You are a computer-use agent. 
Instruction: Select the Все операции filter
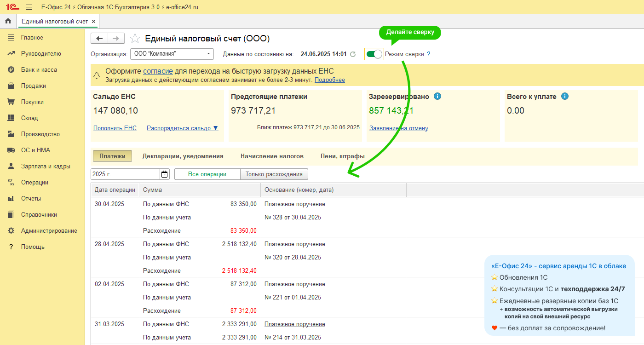point(207,174)
